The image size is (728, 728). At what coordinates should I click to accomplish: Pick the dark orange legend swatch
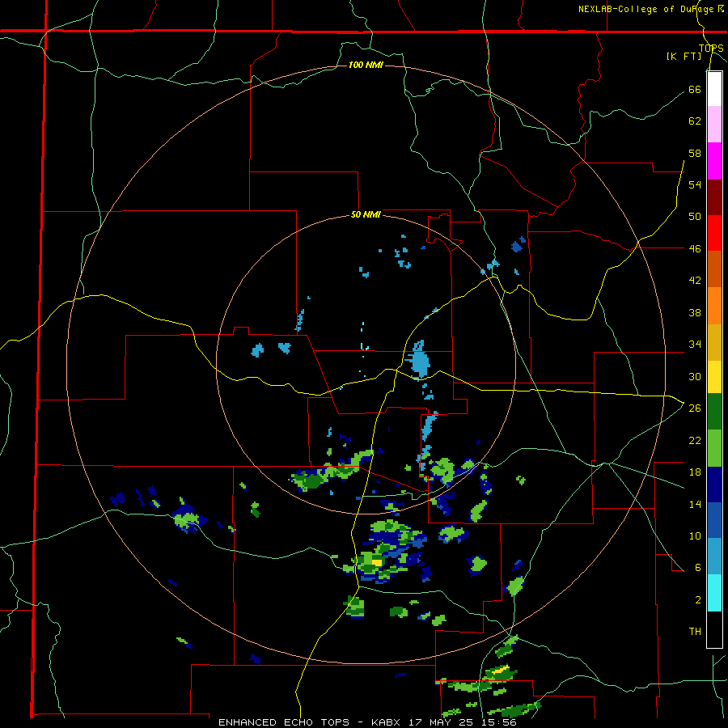coord(714,269)
